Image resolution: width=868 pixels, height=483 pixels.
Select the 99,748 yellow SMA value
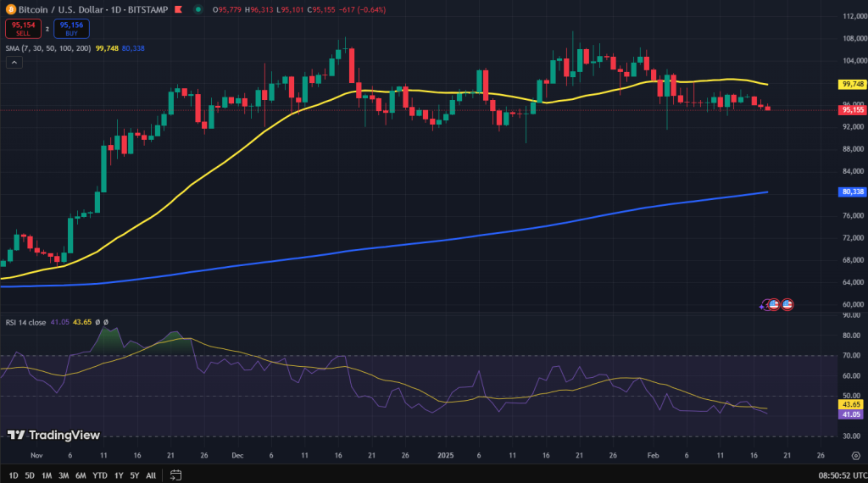coord(107,48)
